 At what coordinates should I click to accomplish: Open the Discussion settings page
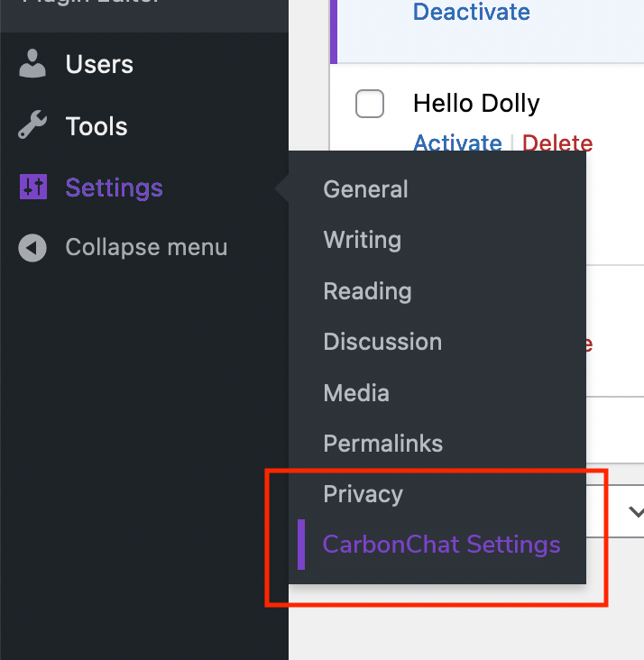382,342
